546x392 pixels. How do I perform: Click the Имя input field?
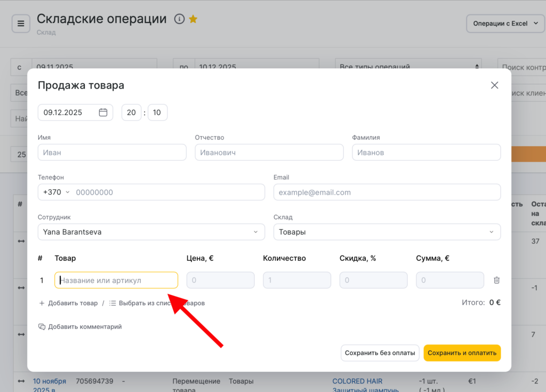coord(112,153)
